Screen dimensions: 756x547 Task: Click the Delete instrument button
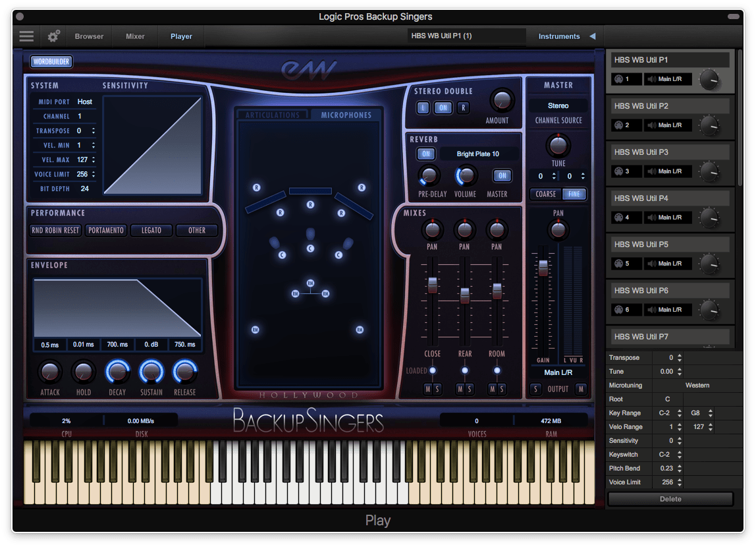click(670, 500)
